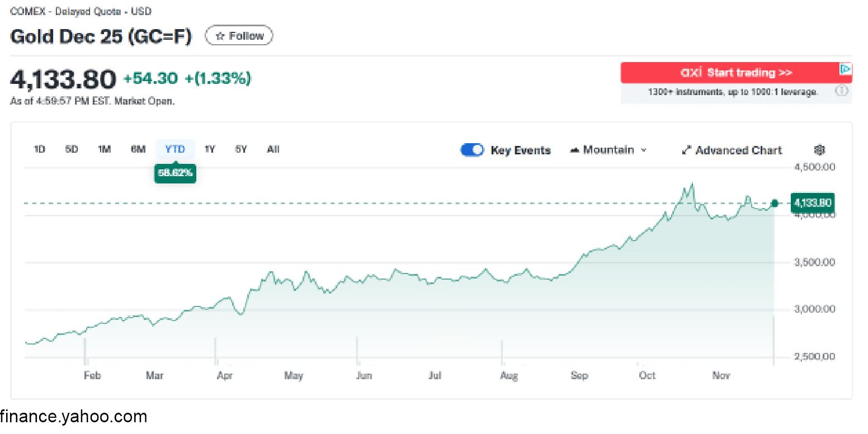Image resolution: width=868 pixels, height=434 pixels.
Task: Open the Advanced Chart view
Action: (732, 150)
